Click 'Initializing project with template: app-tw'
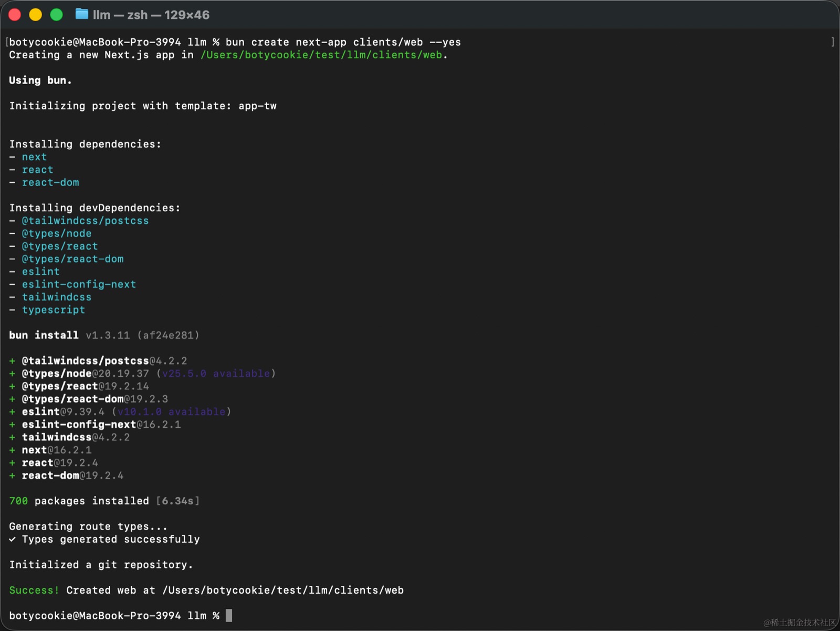Viewport: 840px width, 631px height. (x=143, y=106)
